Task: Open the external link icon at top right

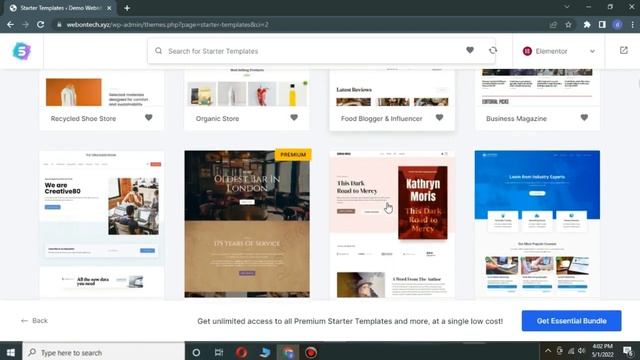Action: point(624,50)
